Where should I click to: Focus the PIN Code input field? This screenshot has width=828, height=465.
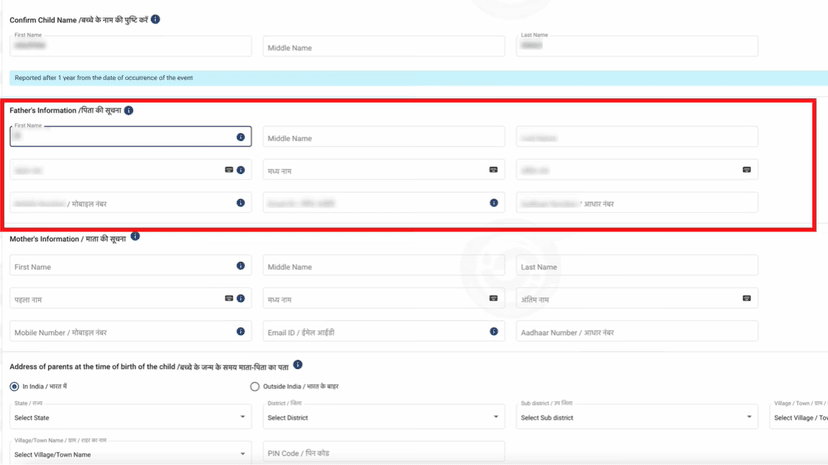(x=383, y=454)
